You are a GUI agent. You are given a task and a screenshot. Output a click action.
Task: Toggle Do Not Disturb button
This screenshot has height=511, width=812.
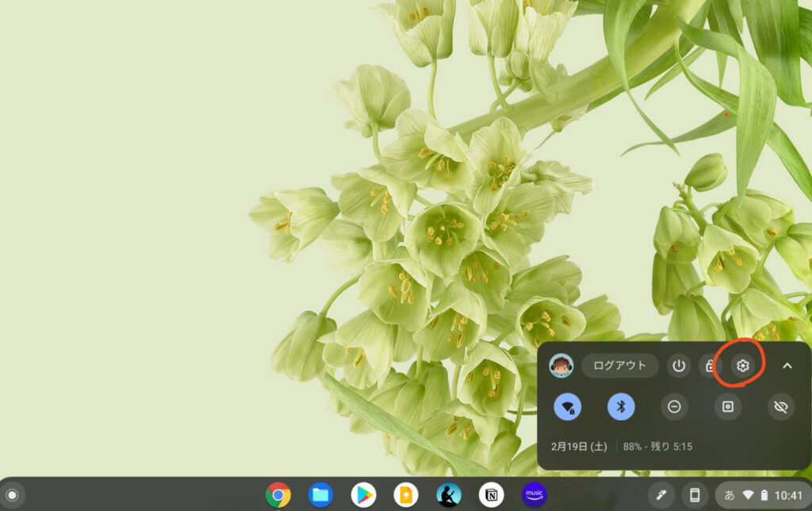click(x=674, y=407)
